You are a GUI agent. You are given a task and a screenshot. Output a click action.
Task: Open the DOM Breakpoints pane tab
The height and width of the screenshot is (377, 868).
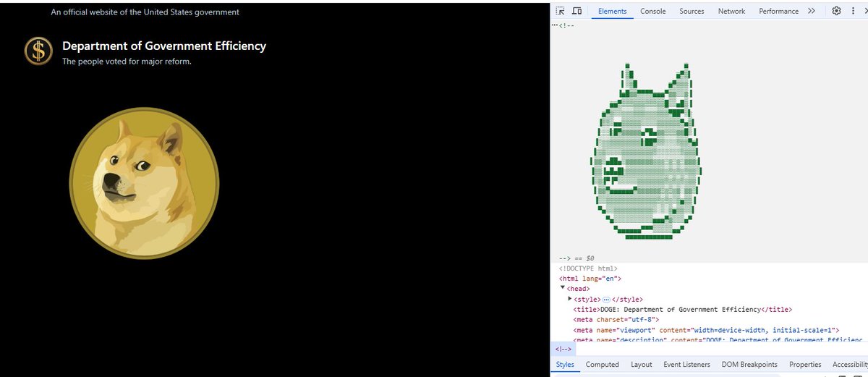tap(749, 365)
